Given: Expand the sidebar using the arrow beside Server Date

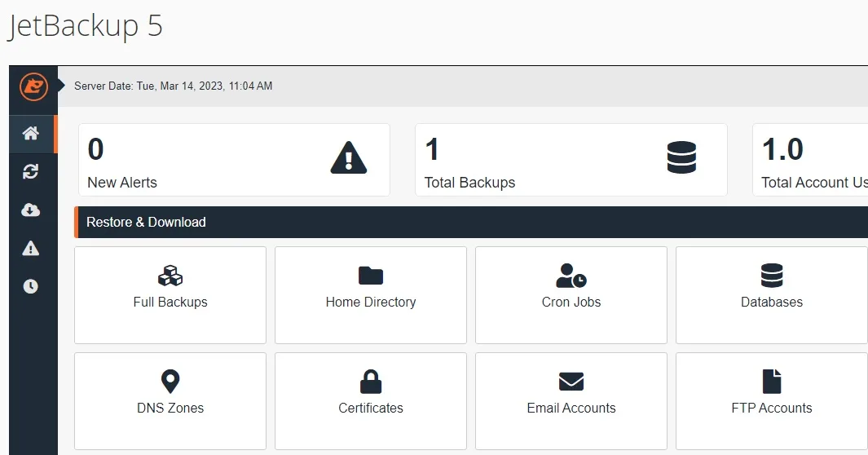Looking at the screenshot, I should [x=61, y=86].
